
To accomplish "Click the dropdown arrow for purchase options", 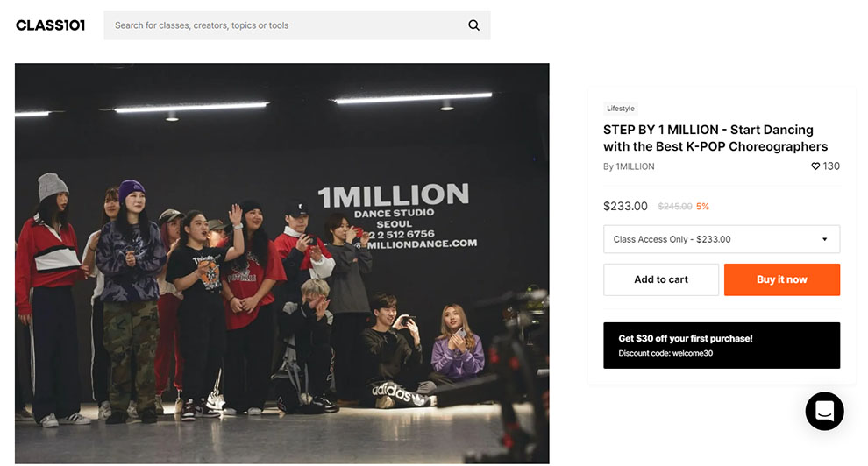I will click(825, 239).
